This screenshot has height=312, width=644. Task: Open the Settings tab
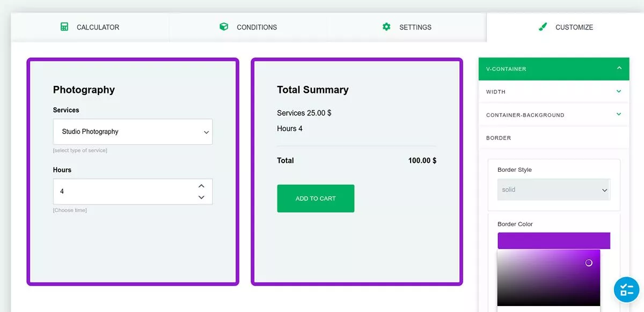[x=407, y=27]
